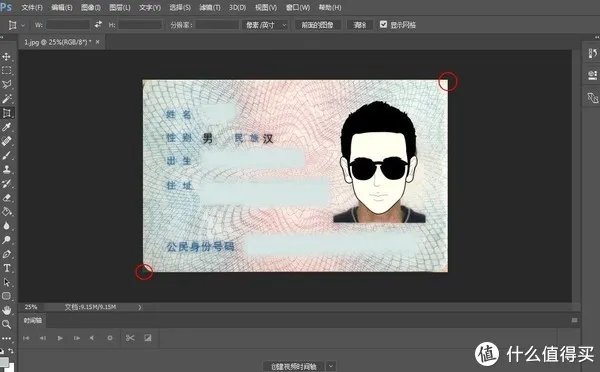Swap width and height values icon
Viewport: 600px width, 372px height.
point(98,24)
